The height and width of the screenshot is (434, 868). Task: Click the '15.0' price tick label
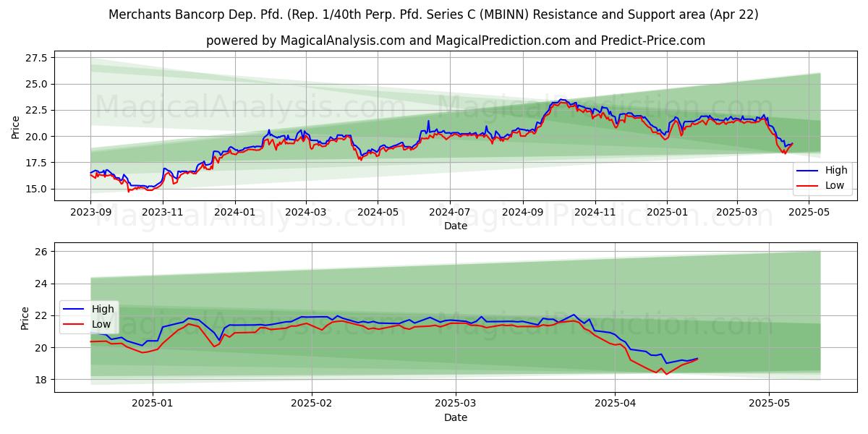coord(37,189)
